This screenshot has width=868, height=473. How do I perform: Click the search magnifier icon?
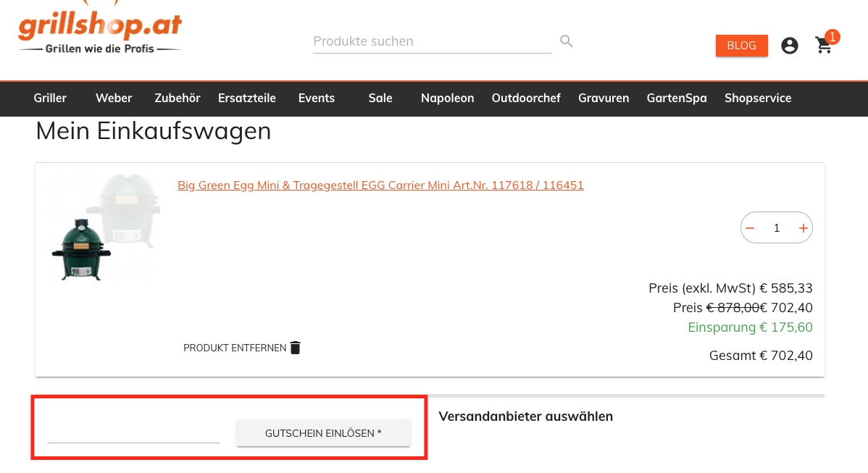point(567,41)
